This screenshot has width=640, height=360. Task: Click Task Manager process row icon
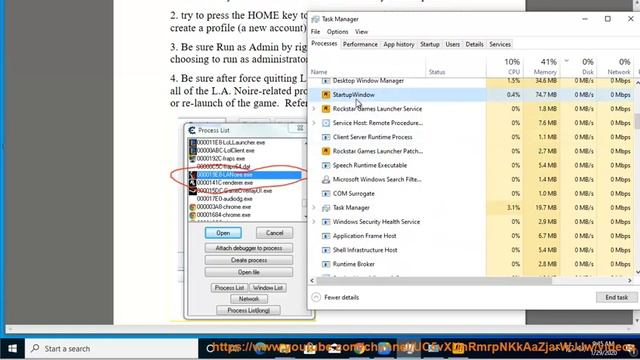326,208
